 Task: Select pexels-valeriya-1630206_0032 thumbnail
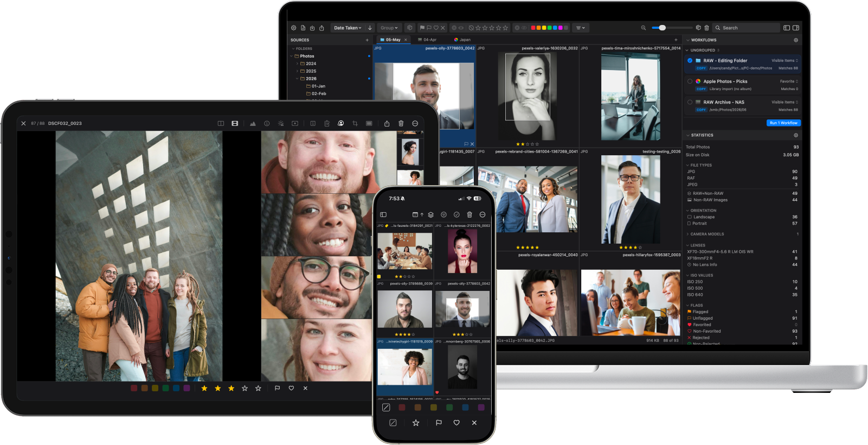[528, 96]
